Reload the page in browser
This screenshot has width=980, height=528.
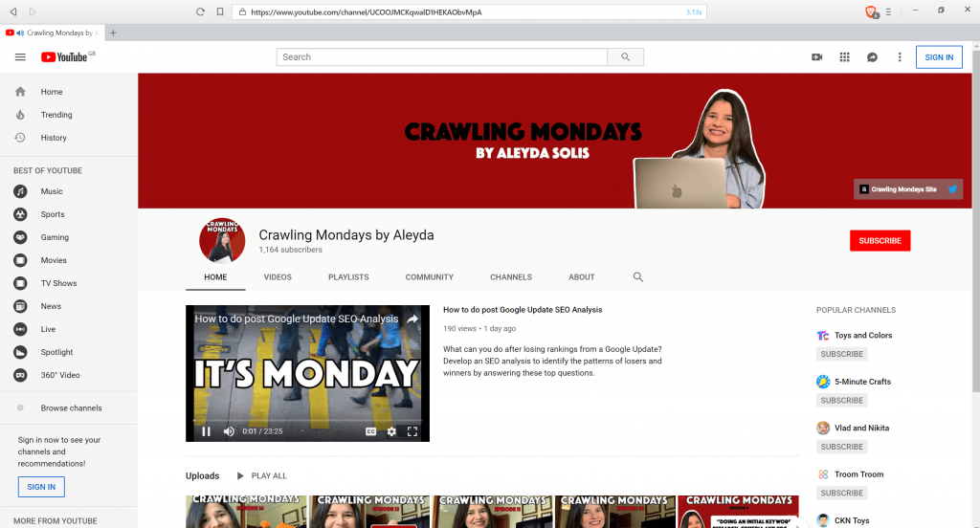coord(200,11)
